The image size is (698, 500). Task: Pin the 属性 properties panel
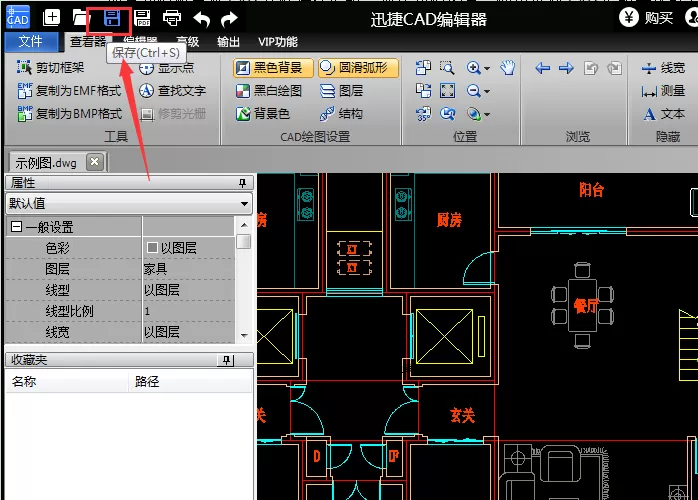[x=242, y=183]
